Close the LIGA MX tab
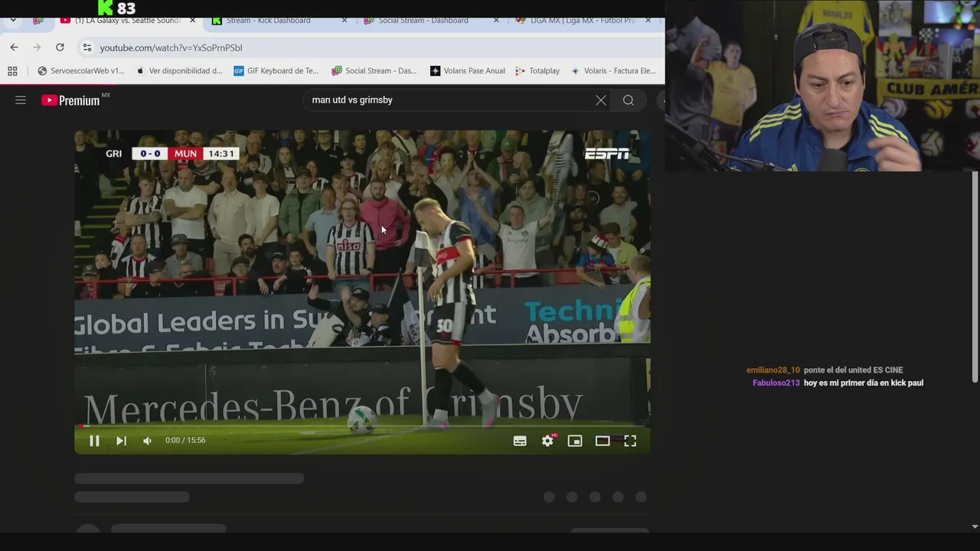This screenshot has width=980, height=551. pos(648,21)
